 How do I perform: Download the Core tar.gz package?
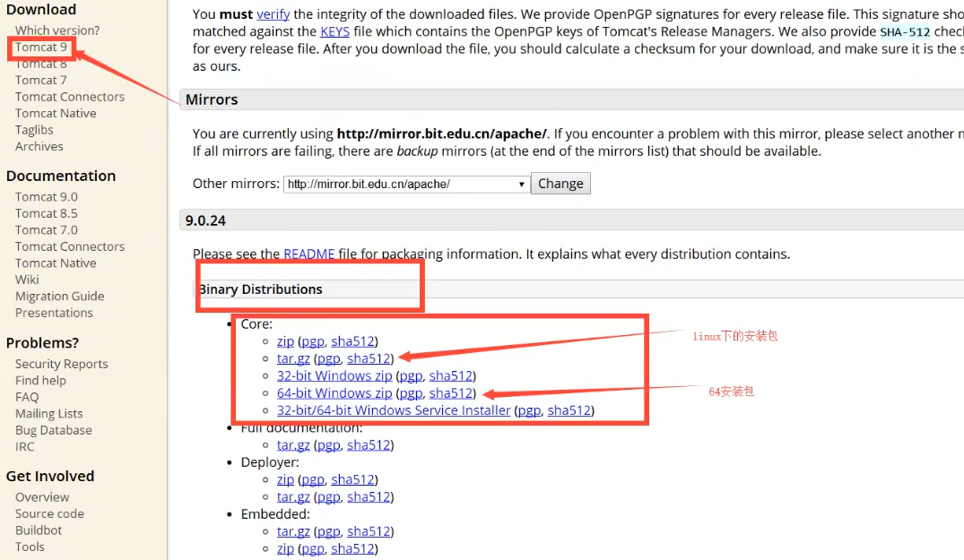(x=293, y=358)
